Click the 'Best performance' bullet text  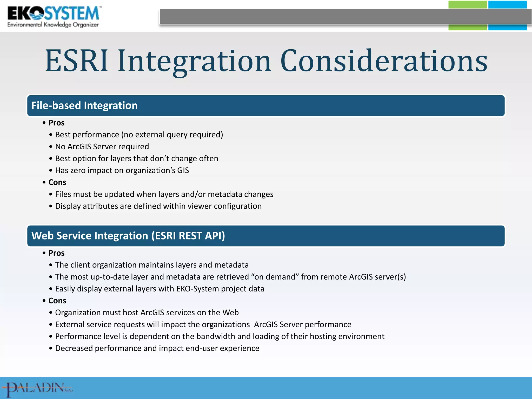(139, 135)
